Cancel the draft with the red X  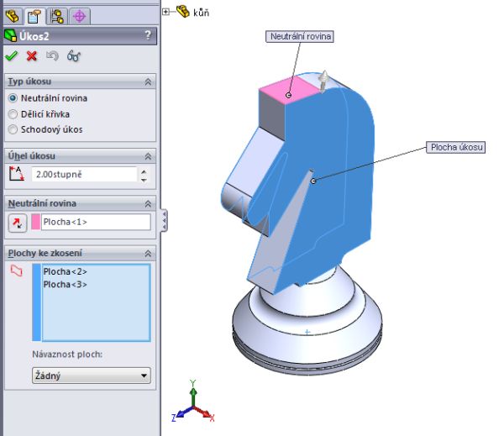32,56
